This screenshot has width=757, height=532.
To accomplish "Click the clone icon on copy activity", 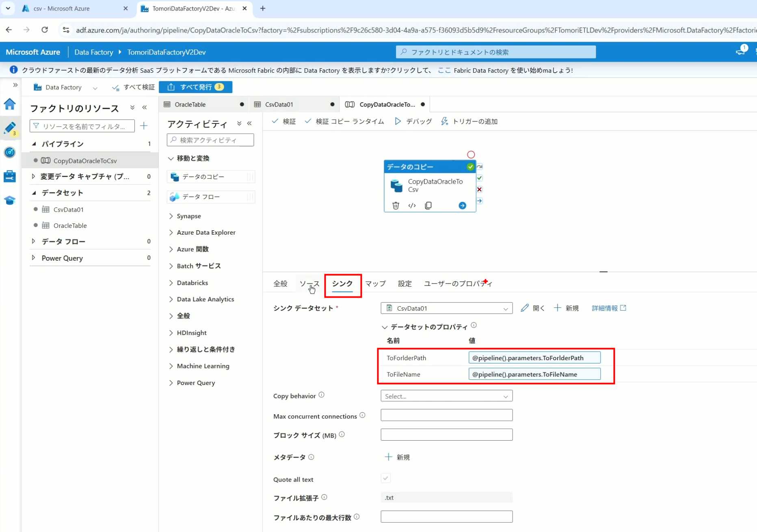I will tap(428, 205).
